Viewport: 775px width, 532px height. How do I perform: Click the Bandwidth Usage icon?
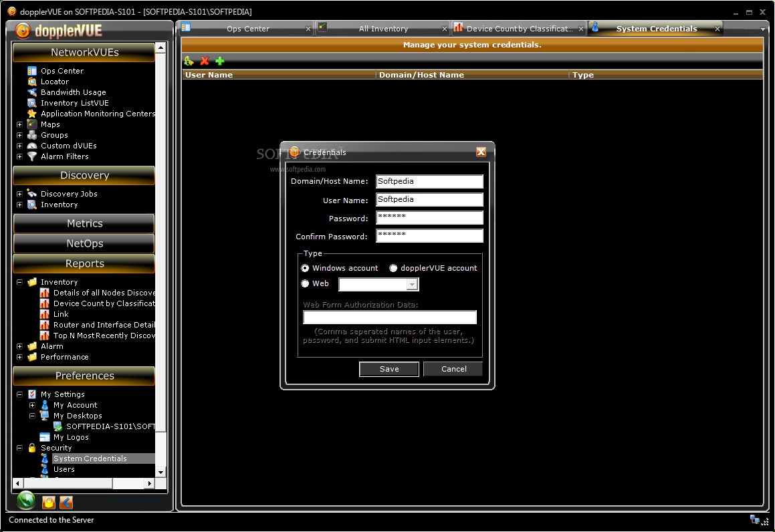click(x=32, y=92)
